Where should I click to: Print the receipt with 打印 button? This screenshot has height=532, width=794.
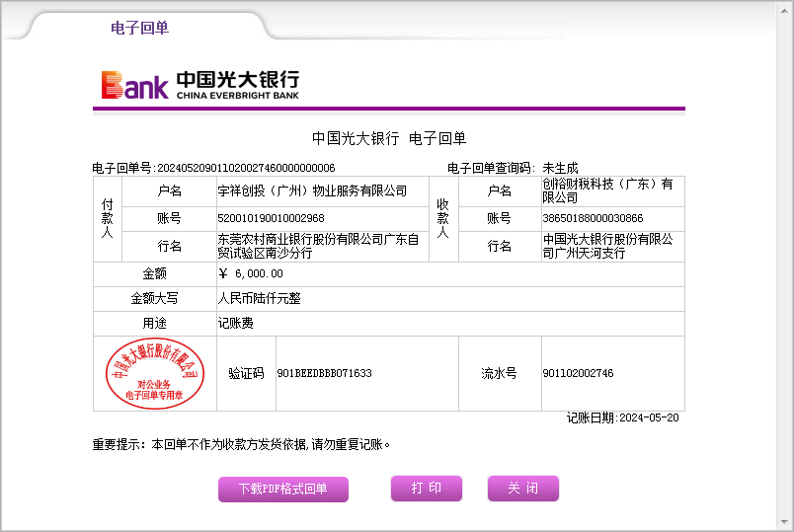[x=426, y=489]
